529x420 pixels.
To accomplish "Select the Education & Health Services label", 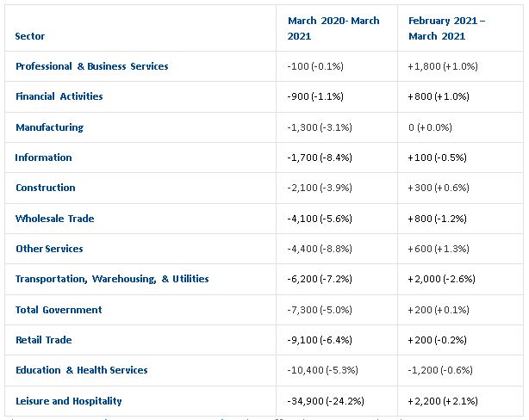I will (81, 370).
